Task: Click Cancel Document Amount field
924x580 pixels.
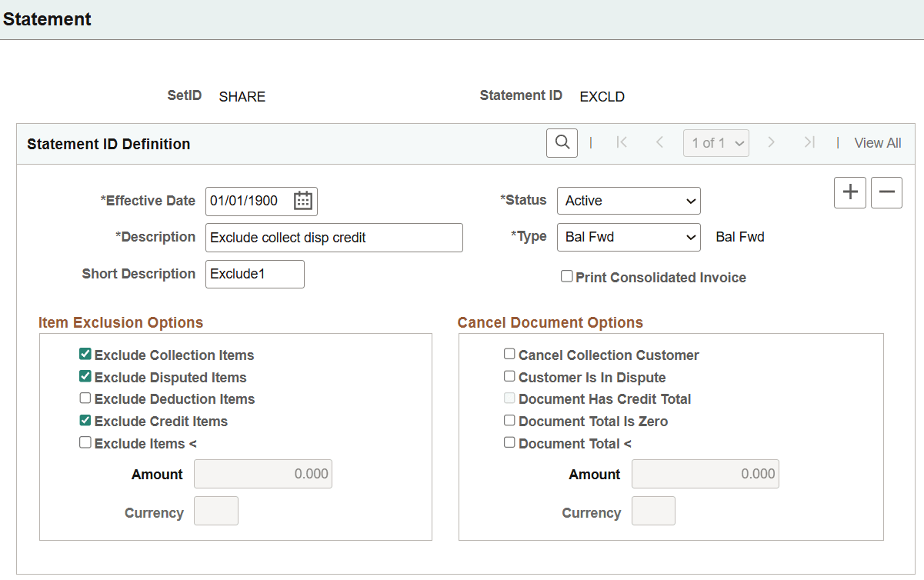Action: click(706, 474)
